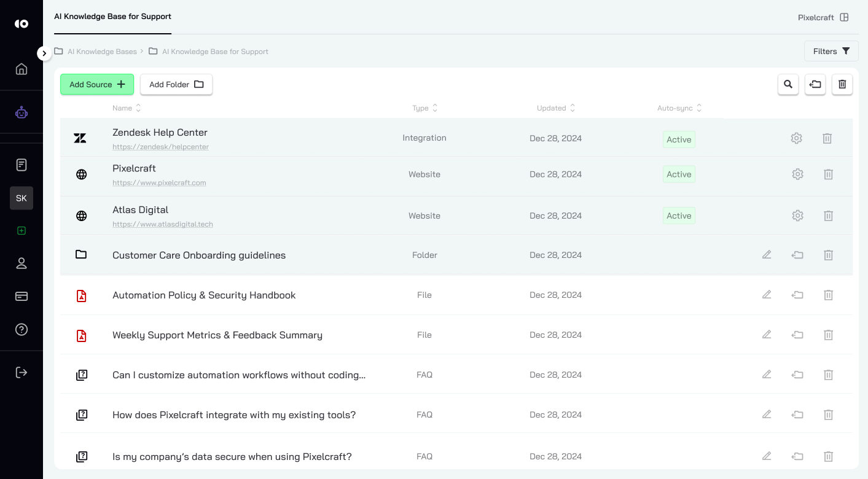Sort by Name column
Viewport: 868px width, 479px height.
pos(127,108)
